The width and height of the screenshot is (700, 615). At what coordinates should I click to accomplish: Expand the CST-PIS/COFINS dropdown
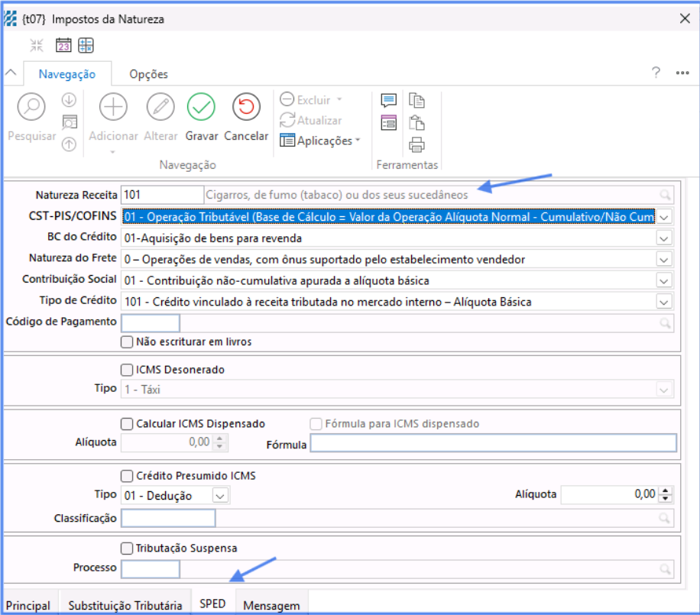664,217
